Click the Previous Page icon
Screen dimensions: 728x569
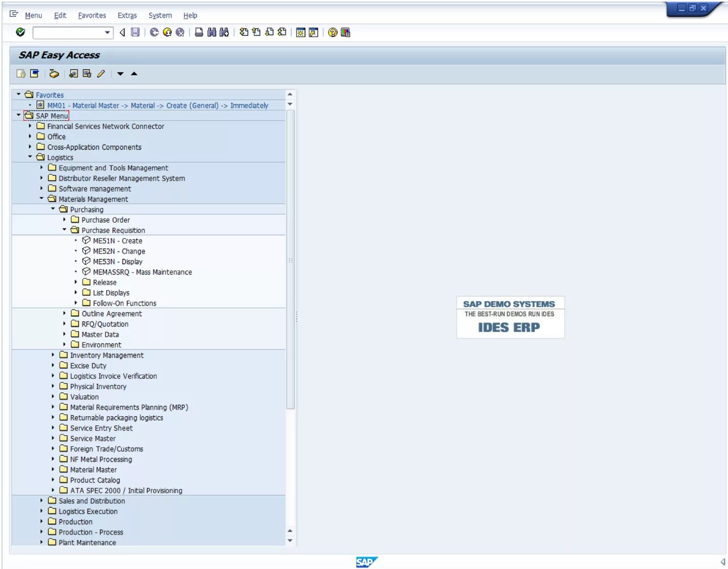[x=256, y=32]
